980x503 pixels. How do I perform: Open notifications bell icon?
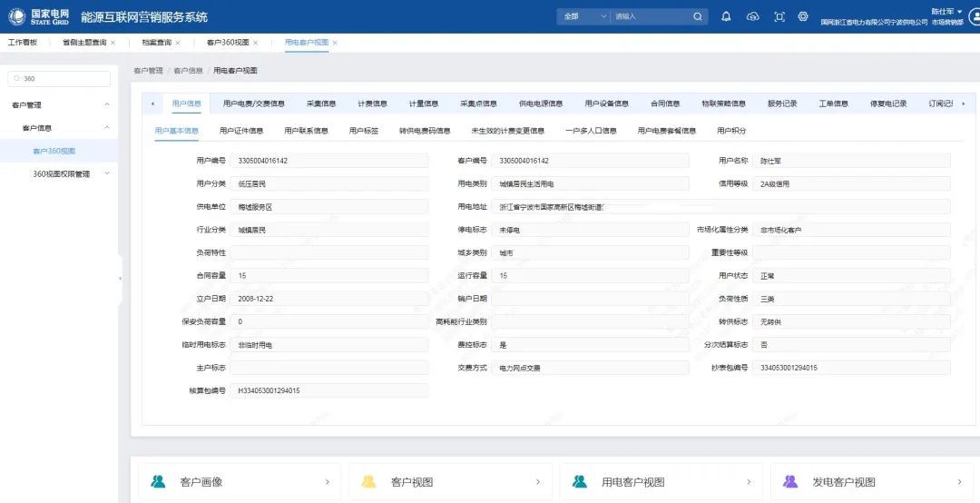[726, 17]
